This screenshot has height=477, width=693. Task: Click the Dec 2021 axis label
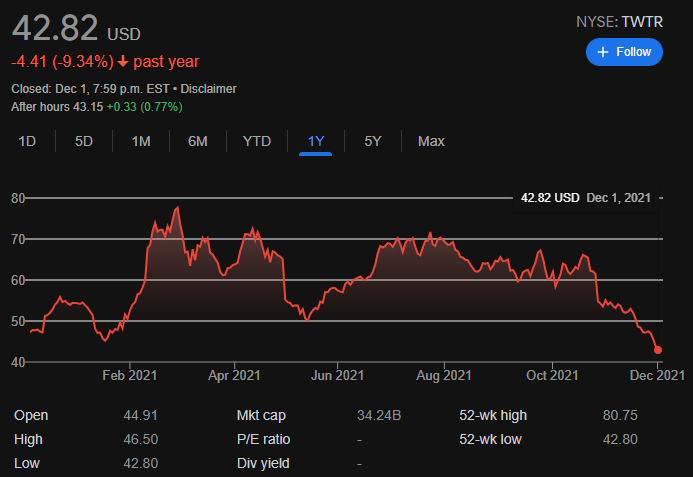click(657, 375)
